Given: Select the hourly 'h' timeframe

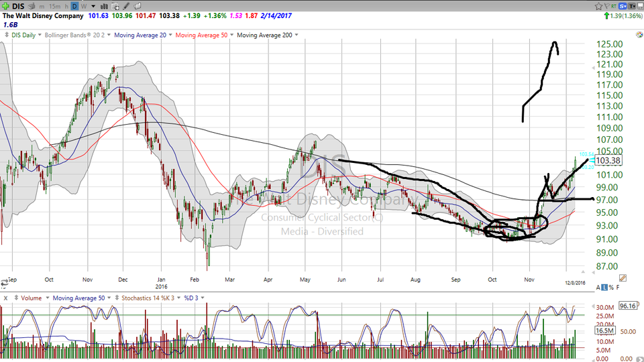Looking at the screenshot, I should coord(66,7).
